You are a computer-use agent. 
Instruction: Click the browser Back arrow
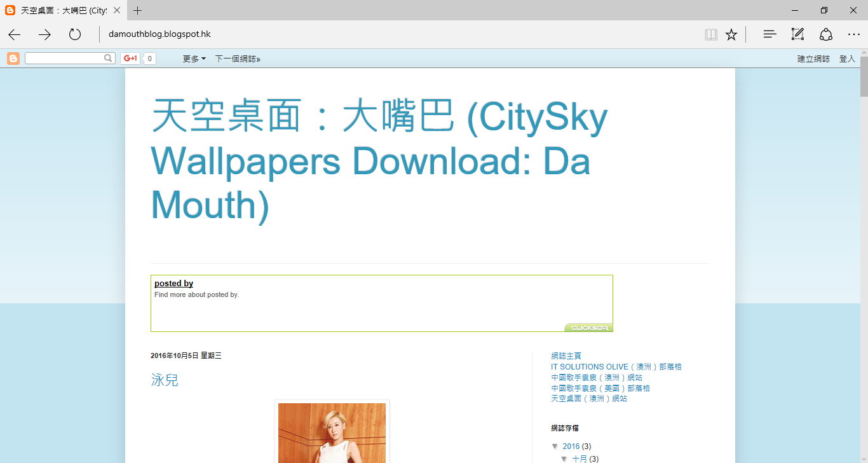[x=15, y=34]
